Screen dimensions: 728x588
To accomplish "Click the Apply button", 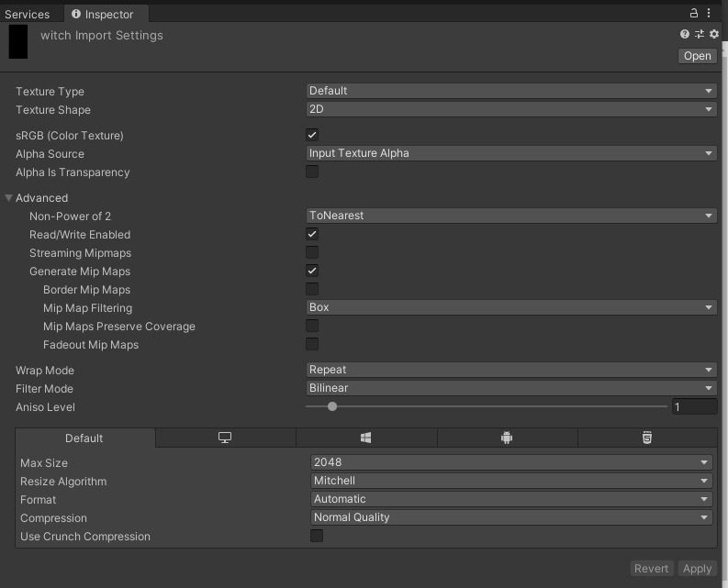I will point(697,569).
